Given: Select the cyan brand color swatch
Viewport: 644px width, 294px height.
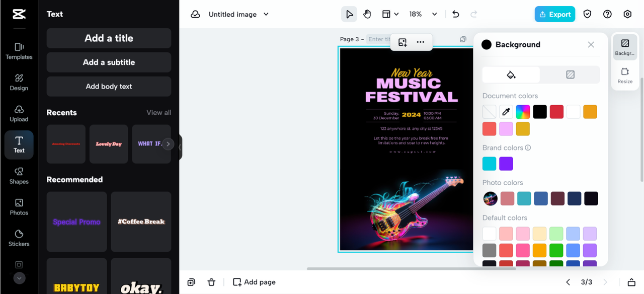Looking at the screenshot, I should tap(490, 164).
